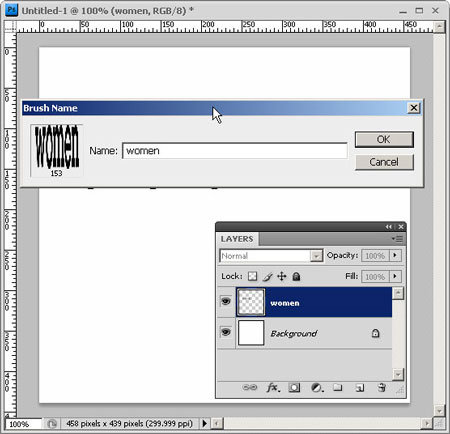Open the Layers panel options menu
Viewport: 450px width, 434px height.
click(x=397, y=239)
